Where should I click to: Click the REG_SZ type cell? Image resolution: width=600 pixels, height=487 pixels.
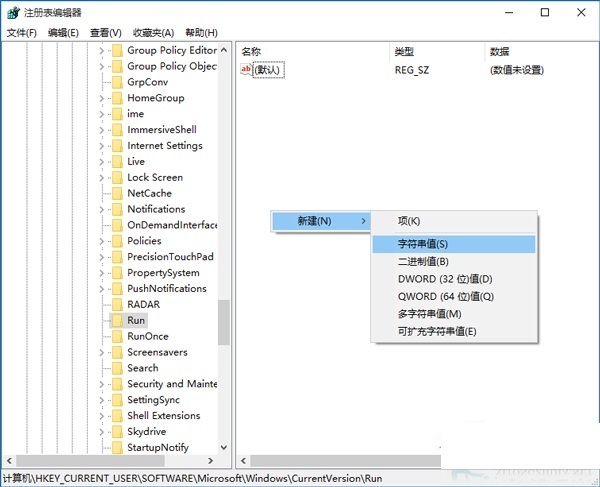pyautogui.click(x=412, y=70)
